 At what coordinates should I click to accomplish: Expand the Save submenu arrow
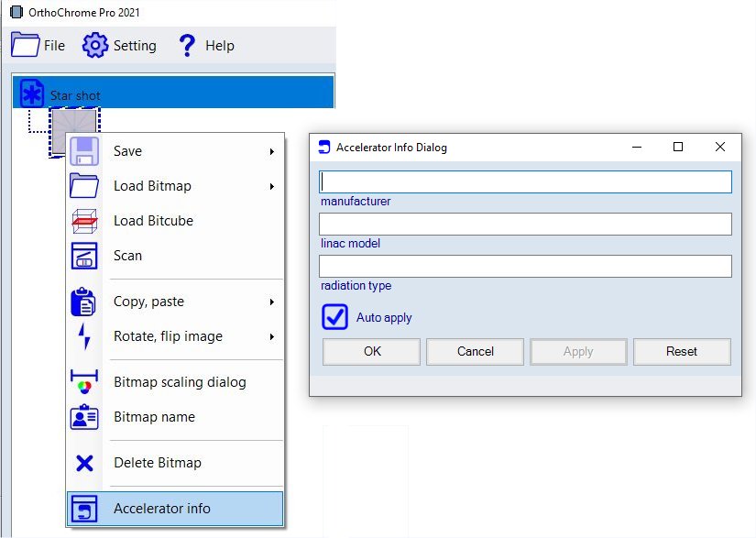click(x=272, y=152)
